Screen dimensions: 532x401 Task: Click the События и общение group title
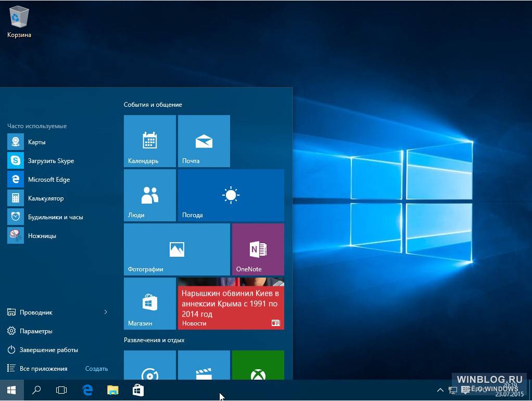[153, 105]
